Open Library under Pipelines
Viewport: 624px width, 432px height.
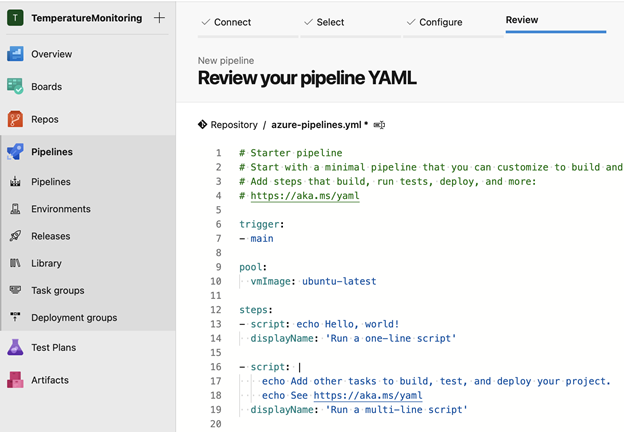47,263
